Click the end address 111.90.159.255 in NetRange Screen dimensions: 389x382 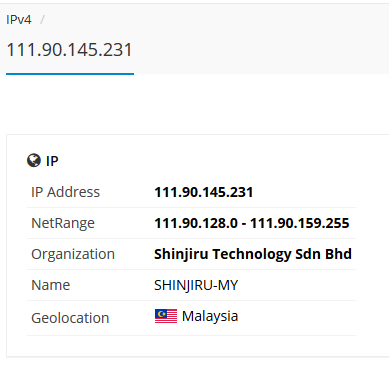[x=300, y=223]
